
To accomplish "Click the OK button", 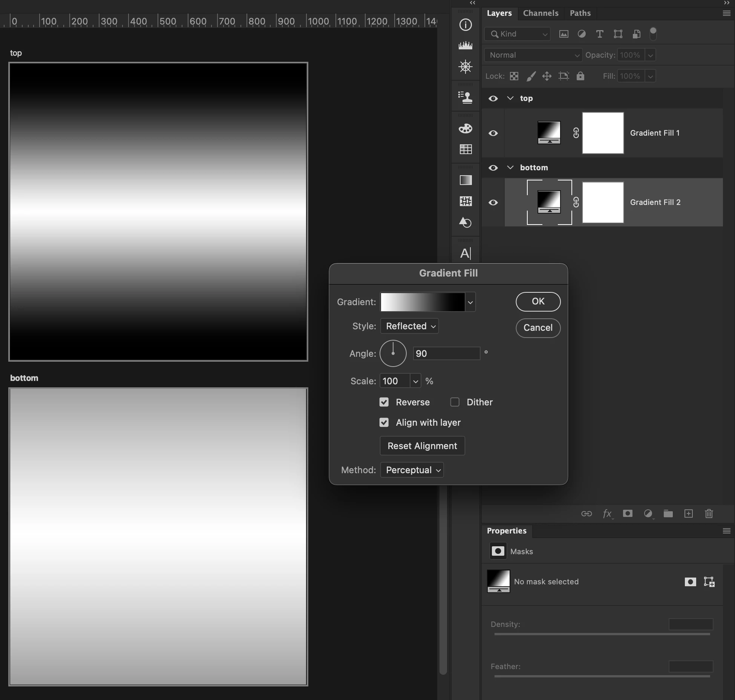I will [538, 301].
